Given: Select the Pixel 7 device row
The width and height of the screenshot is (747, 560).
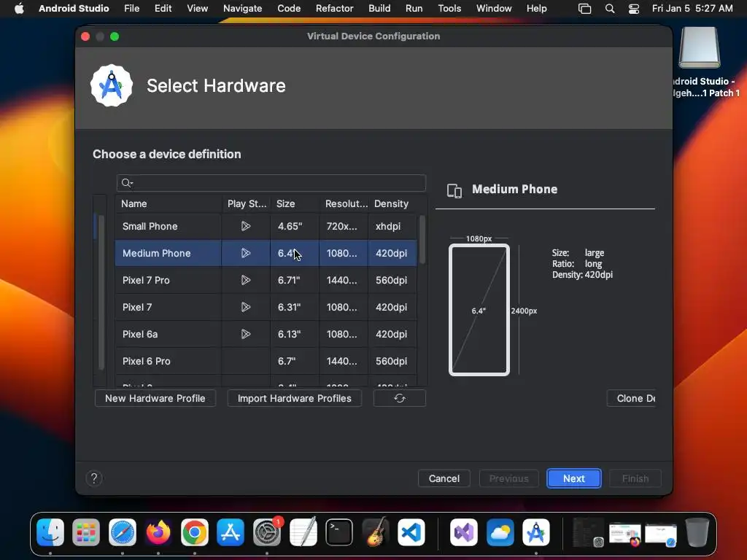Looking at the screenshot, I should [266, 307].
